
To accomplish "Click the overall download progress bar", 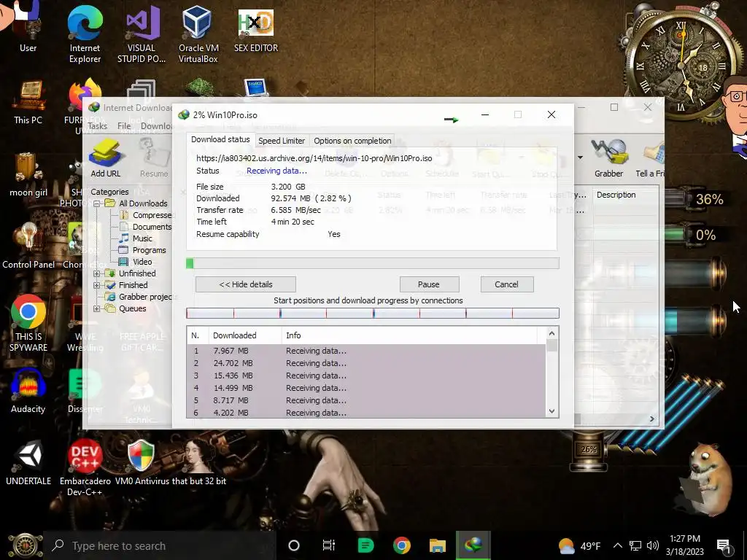I will click(x=373, y=263).
